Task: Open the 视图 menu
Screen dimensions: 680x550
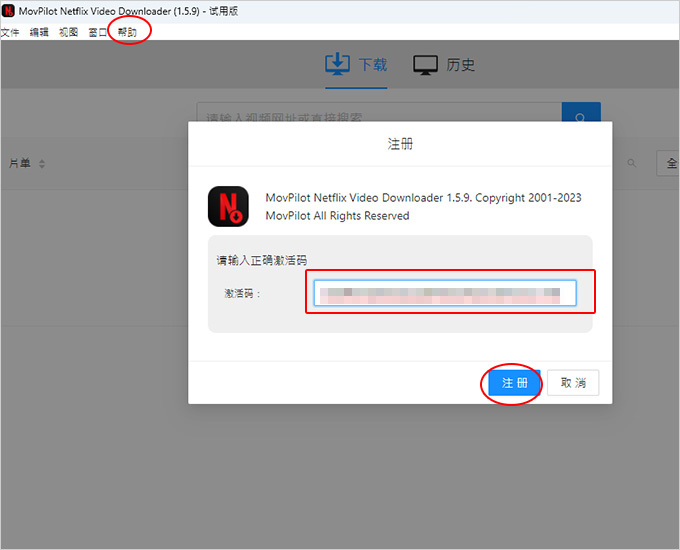Action: point(69,32)
